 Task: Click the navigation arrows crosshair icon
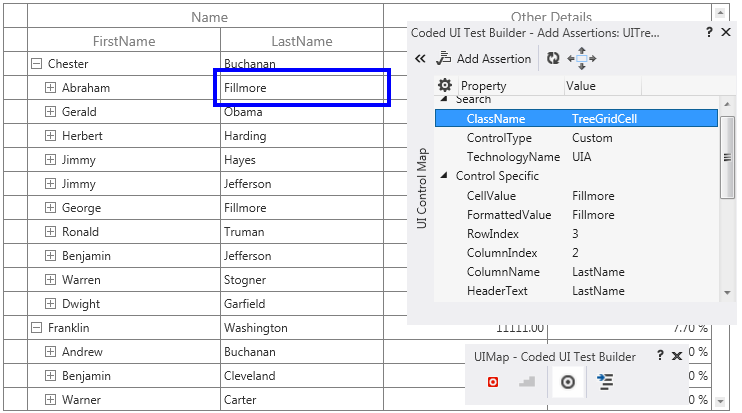(582, 59)
